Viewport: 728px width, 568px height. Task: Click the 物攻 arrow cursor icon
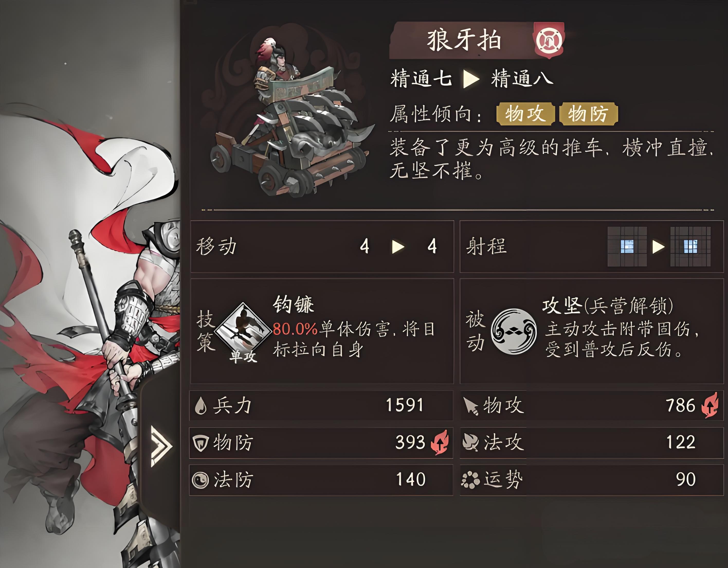[471, 406]
